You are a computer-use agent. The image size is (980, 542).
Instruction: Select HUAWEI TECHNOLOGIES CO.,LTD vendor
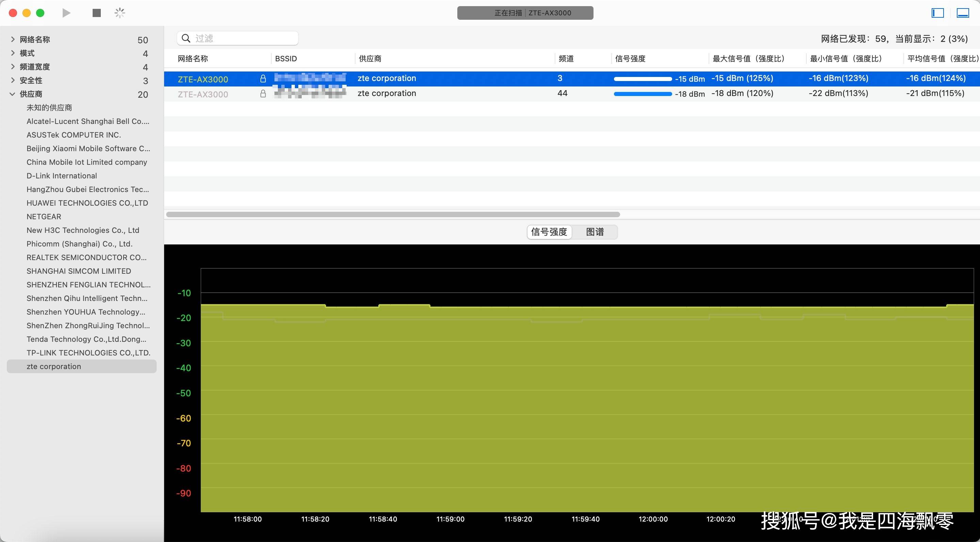(x=87, y=203)
